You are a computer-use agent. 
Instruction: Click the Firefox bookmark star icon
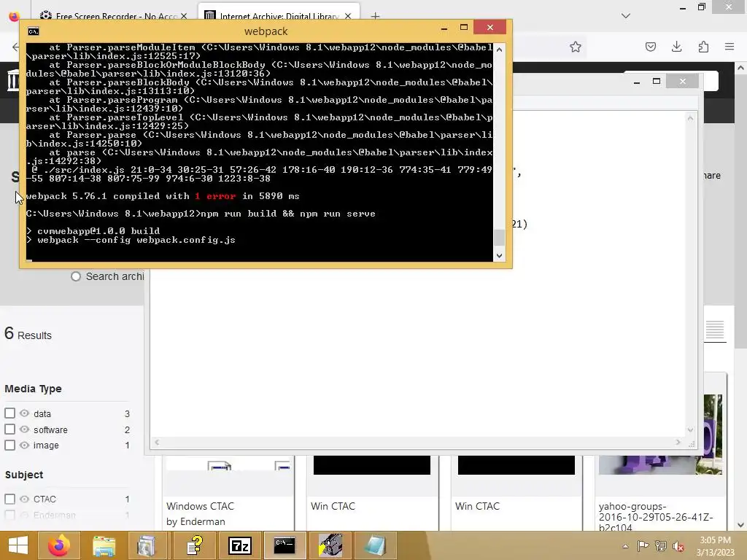[576, 47]
